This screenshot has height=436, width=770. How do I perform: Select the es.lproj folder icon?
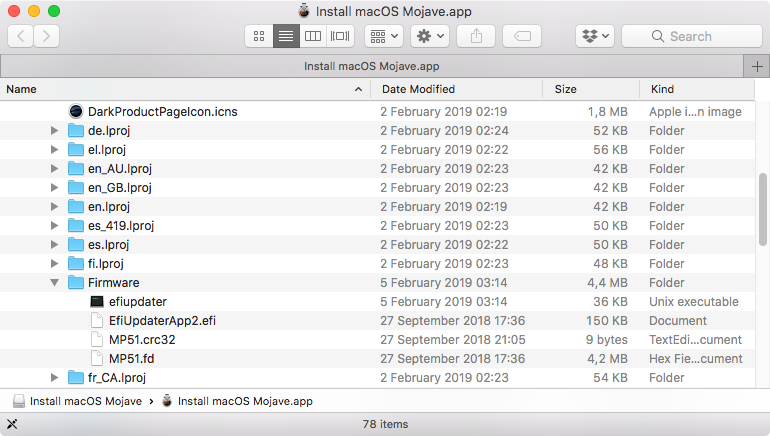pos(76,245)
